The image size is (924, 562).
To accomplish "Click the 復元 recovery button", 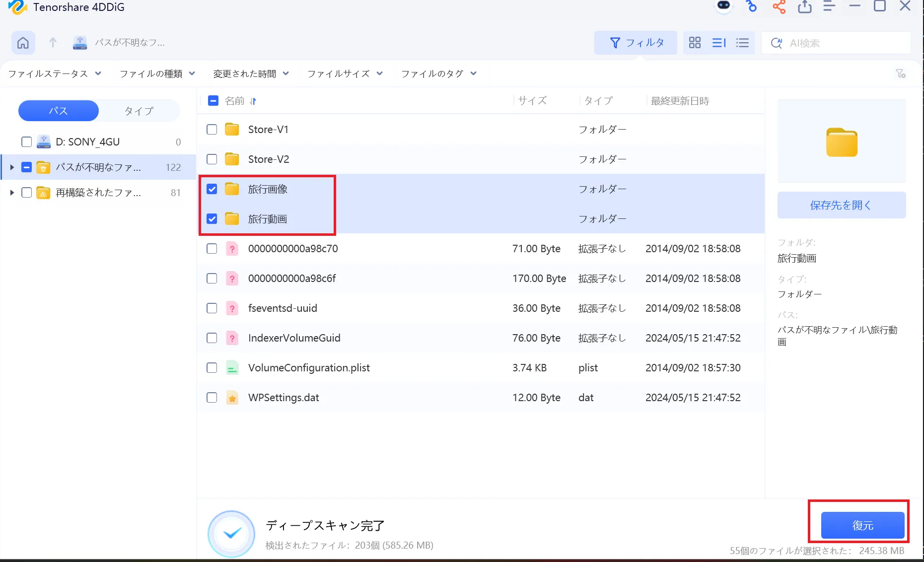I will point(862,524).
